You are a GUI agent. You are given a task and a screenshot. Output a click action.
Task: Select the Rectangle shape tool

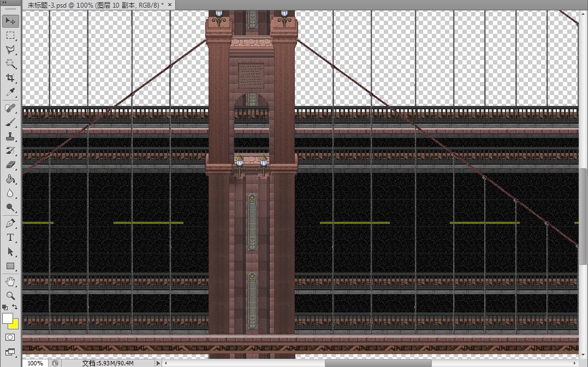10,267
